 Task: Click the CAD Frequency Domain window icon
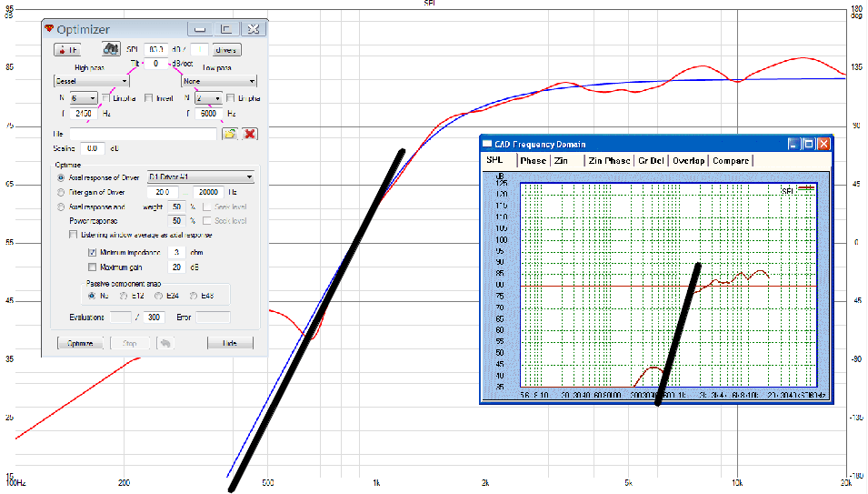(487, 144)
